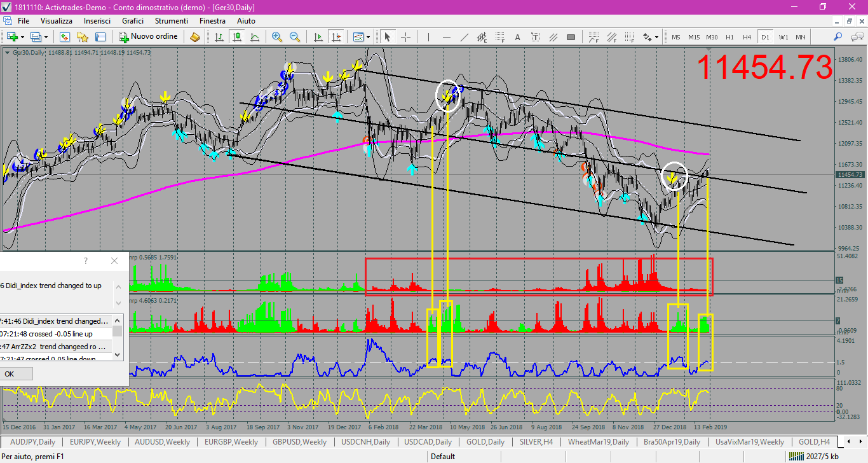Screen dimensions: 868x463
Task: Set the timeframe to H1
Action: pos(730,37)
